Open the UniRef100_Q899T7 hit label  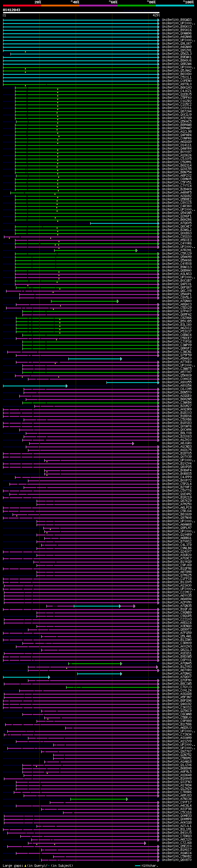[x=177, y=629]
